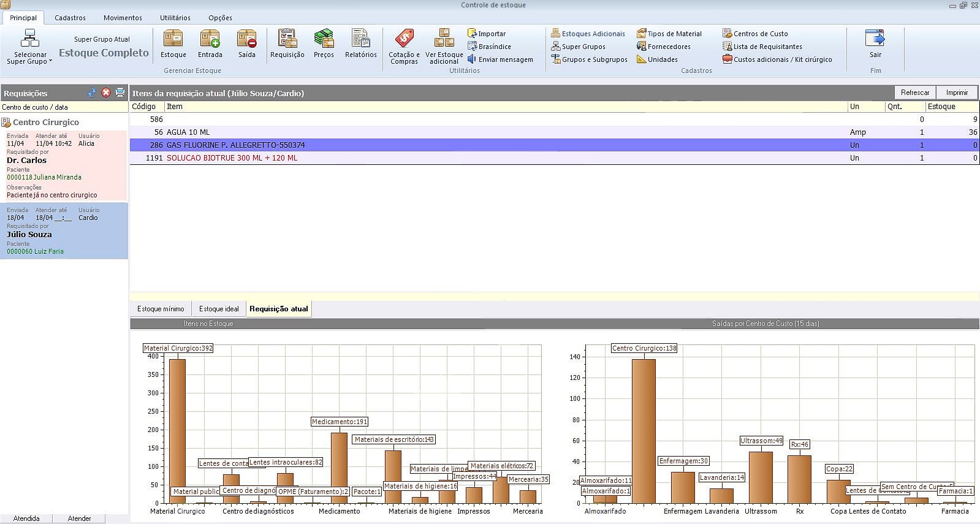The width and height of the screenshot is (980, 524).
Task: Select the Júlio Souza requisition card
Action: tap(64, 230)
